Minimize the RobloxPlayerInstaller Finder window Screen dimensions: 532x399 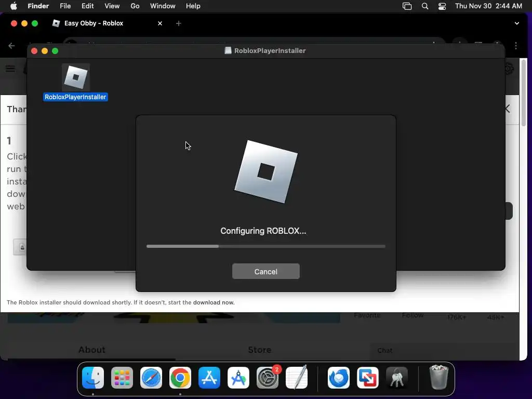pos(45,51)
